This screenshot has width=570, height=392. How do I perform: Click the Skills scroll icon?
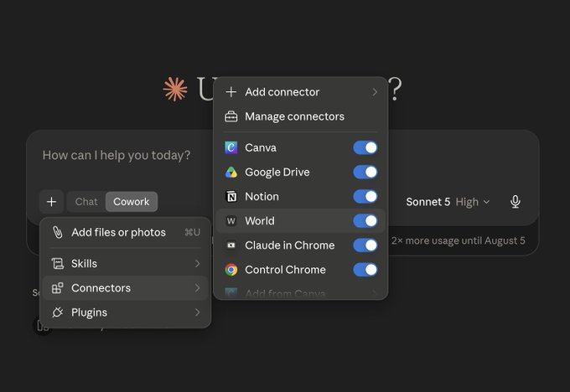tap(58, 263)
